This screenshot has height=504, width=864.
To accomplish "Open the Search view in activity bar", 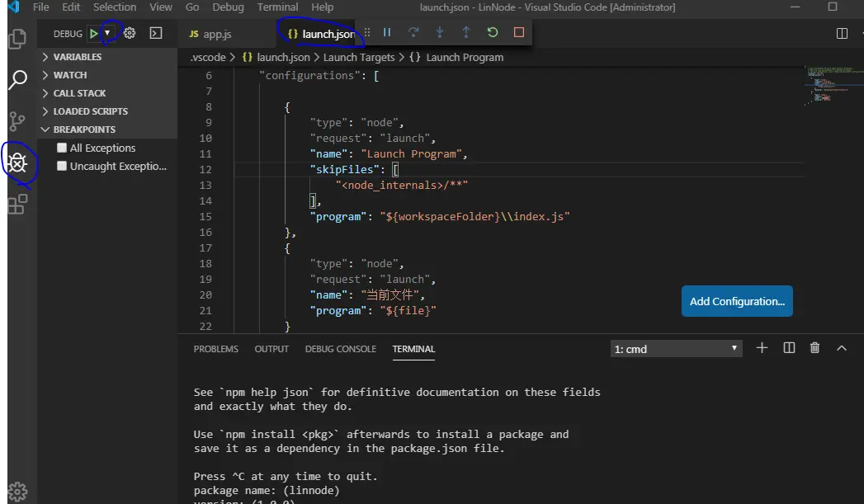I will pyautogui.click(x=17, y=79).
